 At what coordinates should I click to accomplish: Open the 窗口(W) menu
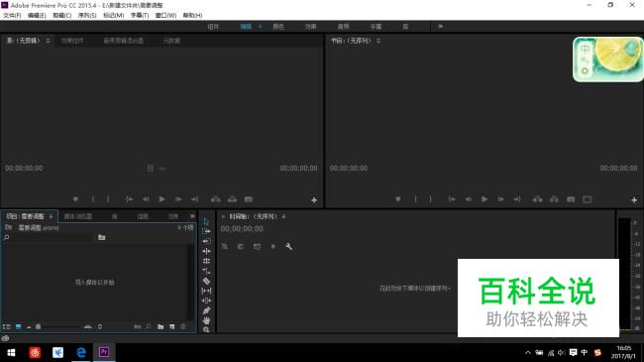pos(165,15)
